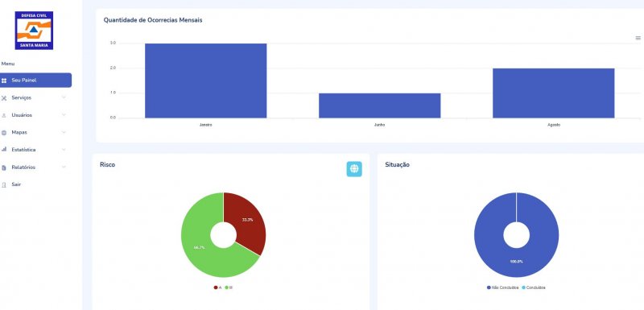Screen dimensions: 644x310
Task: Click the Seu Painel grid icon
Action: pyautogui.click(x=4, y=81)
